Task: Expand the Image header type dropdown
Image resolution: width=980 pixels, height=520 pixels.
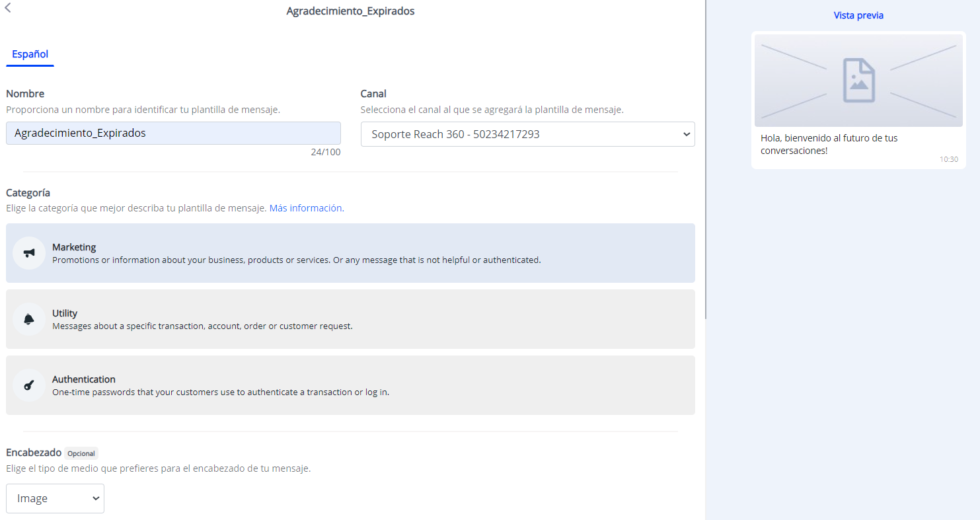Action: click(55, 498)
